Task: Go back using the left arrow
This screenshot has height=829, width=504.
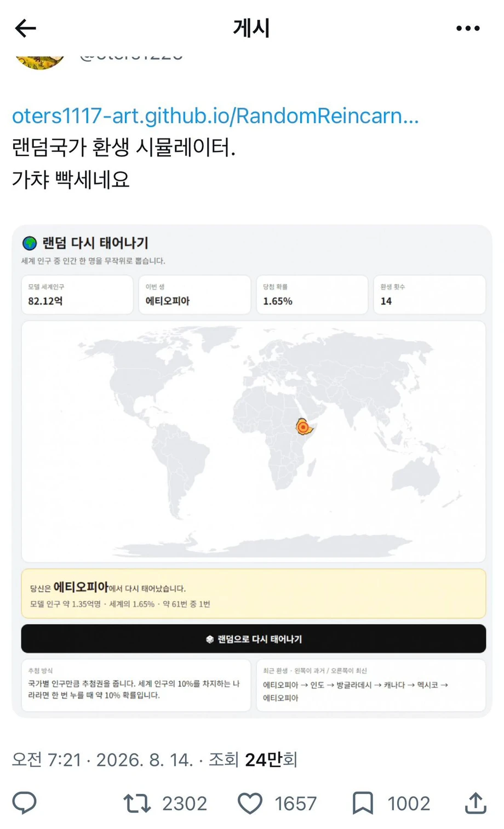Action: [25, 28]
